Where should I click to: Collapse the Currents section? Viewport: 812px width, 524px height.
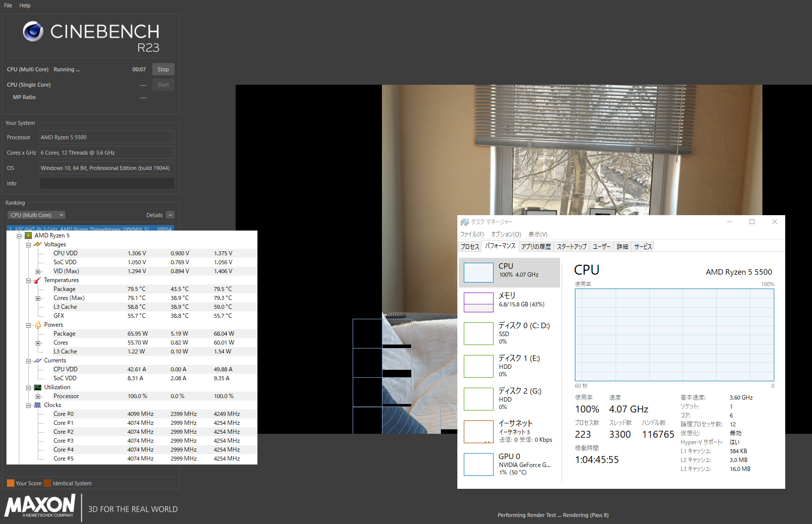pos(29,361)
